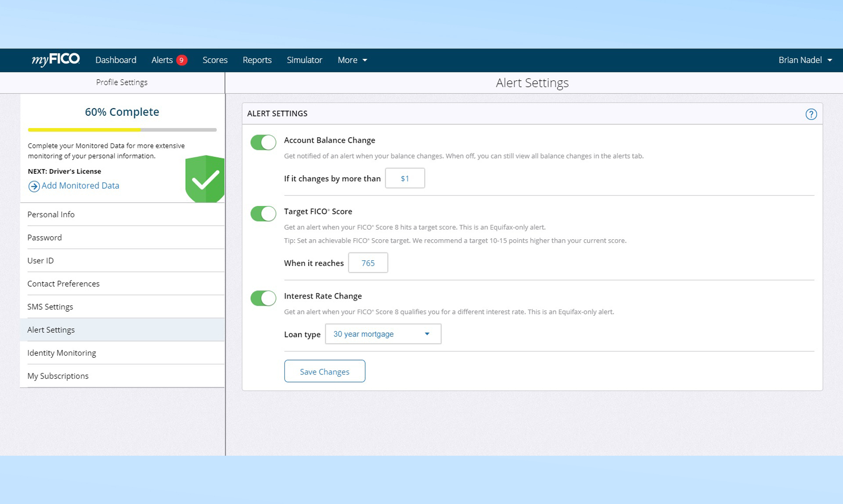Viewport: 843px width, 504px height.
Task: Click the Add Monitored Data link
Action: tap(80, 186)
